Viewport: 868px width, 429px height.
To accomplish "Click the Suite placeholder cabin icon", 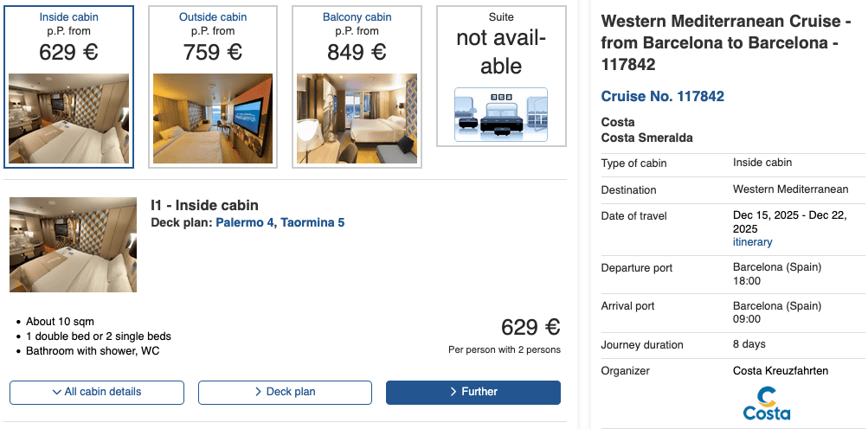I will [501, 114].
